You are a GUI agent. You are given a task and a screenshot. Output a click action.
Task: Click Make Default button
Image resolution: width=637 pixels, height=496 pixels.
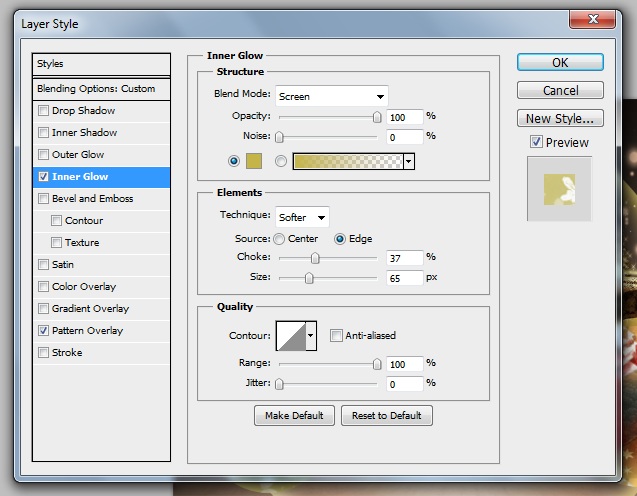294,416
